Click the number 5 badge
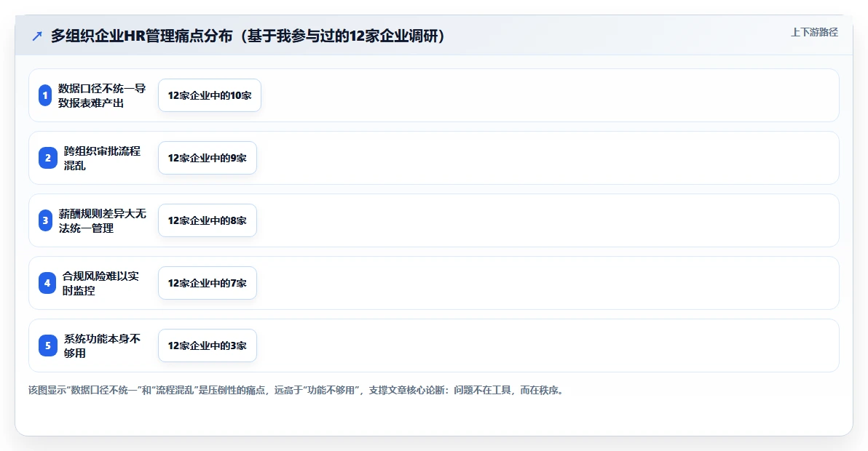The image size is (868, 451). tap(47, 346)
